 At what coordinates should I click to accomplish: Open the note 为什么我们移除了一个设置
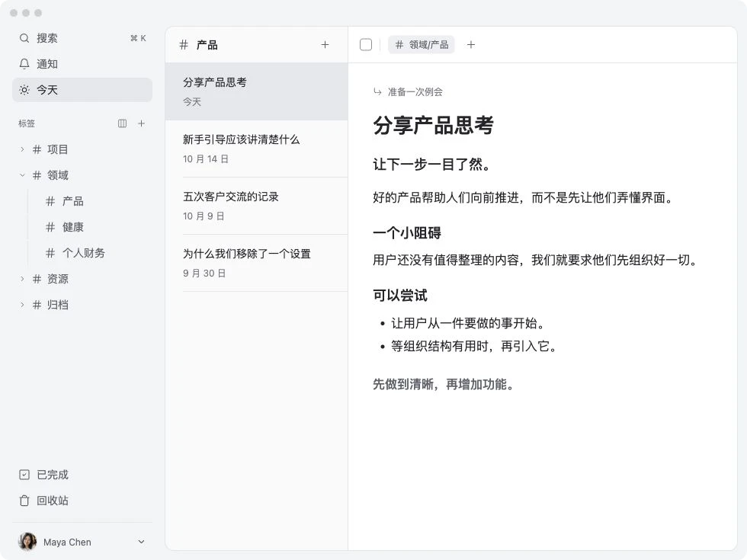point(256,263)
